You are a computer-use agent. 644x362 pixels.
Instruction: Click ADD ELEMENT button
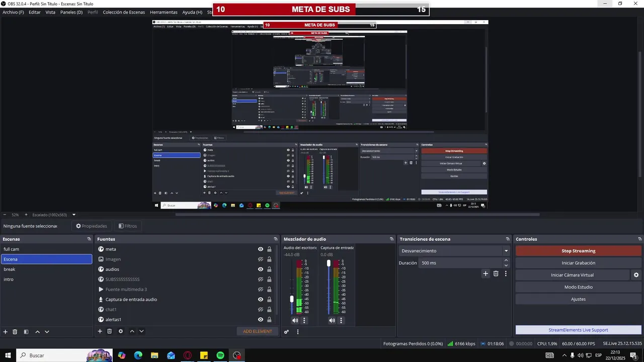pos(257,331)
